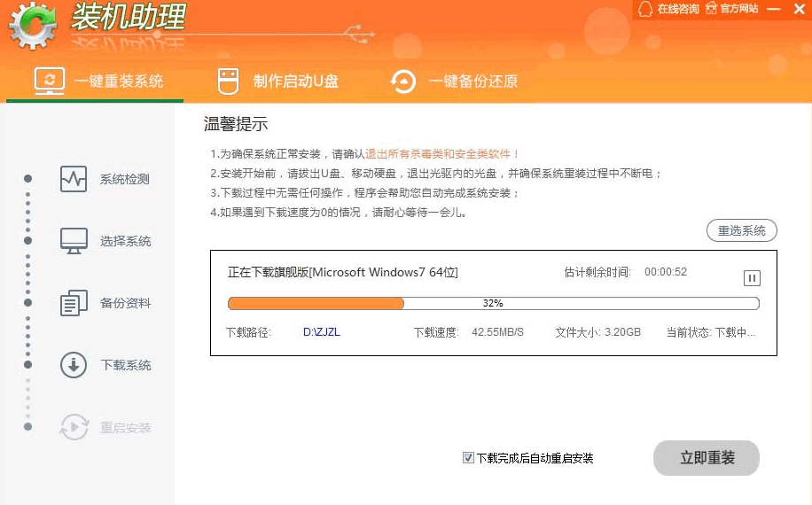This screenshot has height=505, width=812.
Task: Toggle 下载完成后自动重启安装 checkbox
Action: [x=468, y=457]
